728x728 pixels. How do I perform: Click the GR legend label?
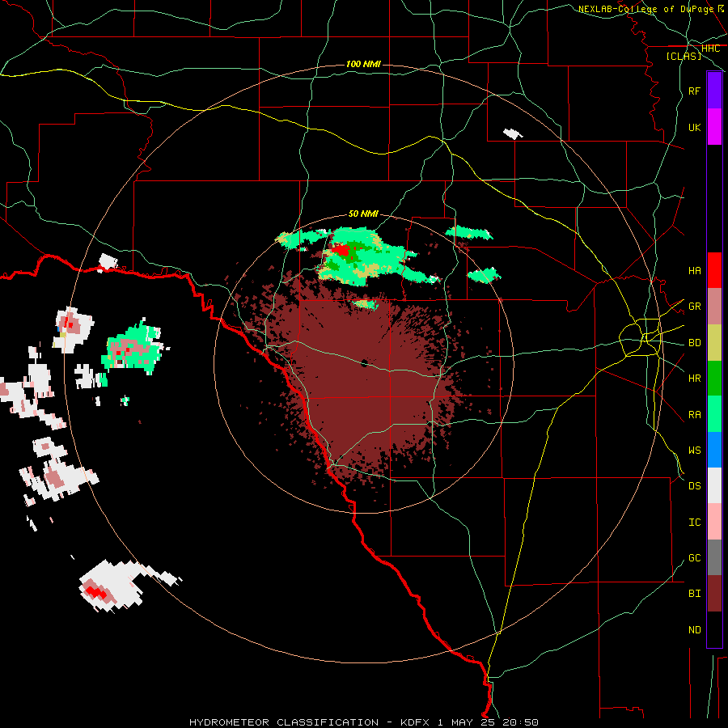coord(695,307)
